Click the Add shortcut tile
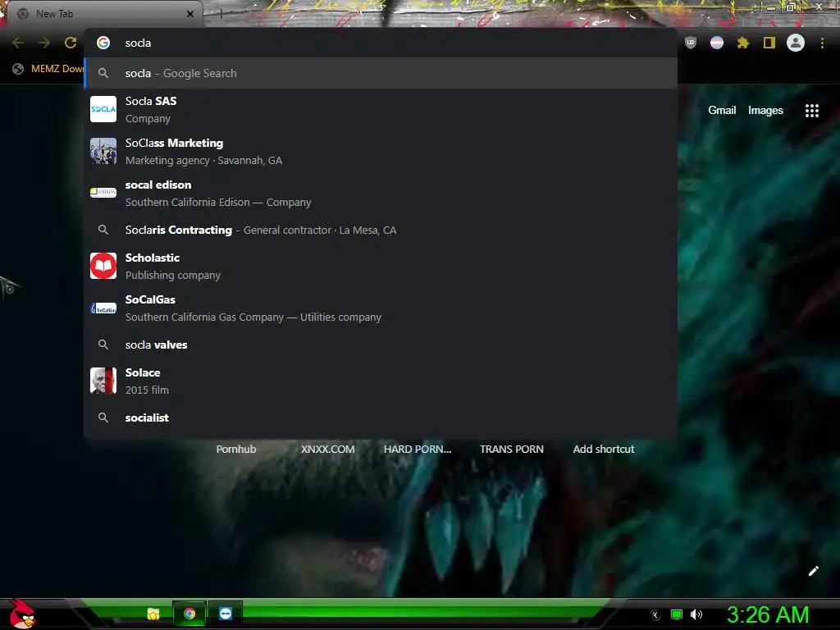The width and height of the screenshot is (840, 630). 603,450
